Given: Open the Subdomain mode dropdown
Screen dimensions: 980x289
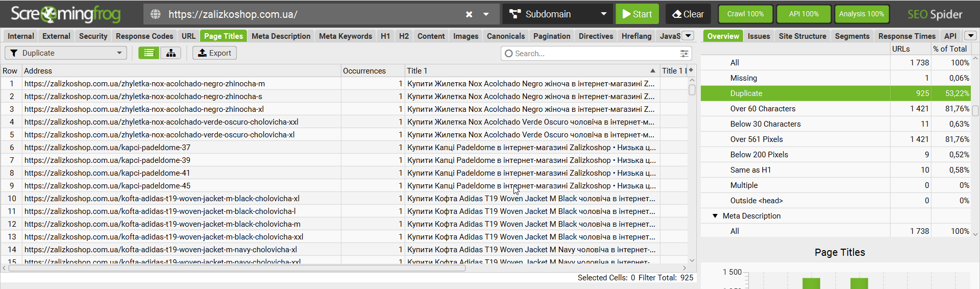Looking at the screenshot, I should (557, 14).
